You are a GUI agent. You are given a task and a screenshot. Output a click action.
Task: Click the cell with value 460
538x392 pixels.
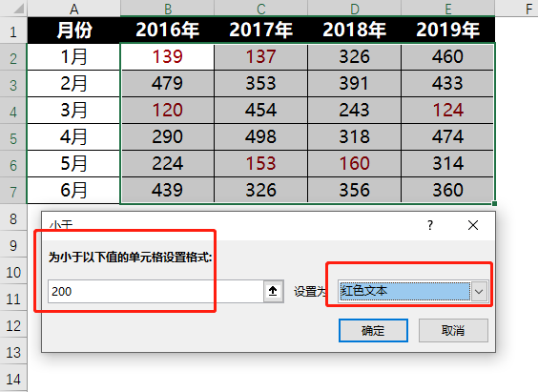[448, 57]
